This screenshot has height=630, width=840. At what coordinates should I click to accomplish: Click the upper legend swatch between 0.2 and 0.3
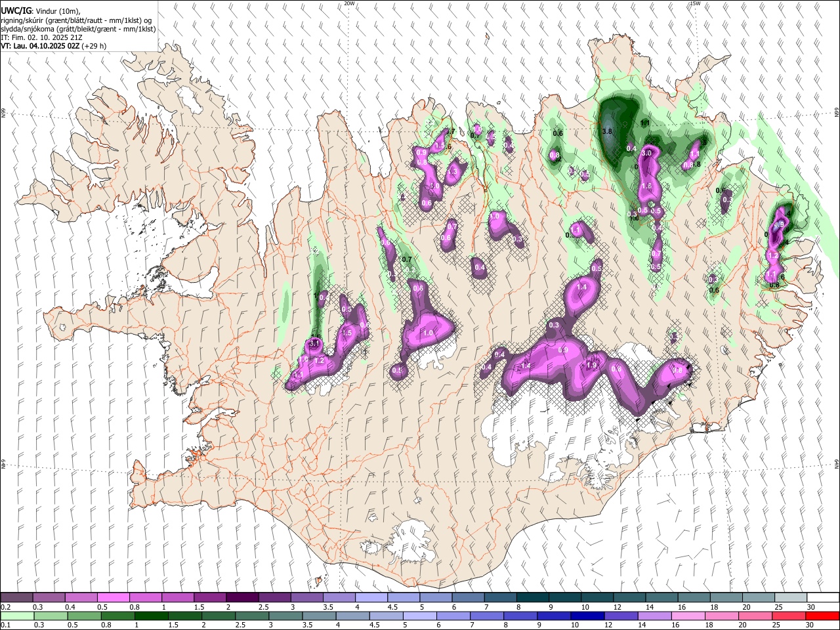click(x=17, y=598)
